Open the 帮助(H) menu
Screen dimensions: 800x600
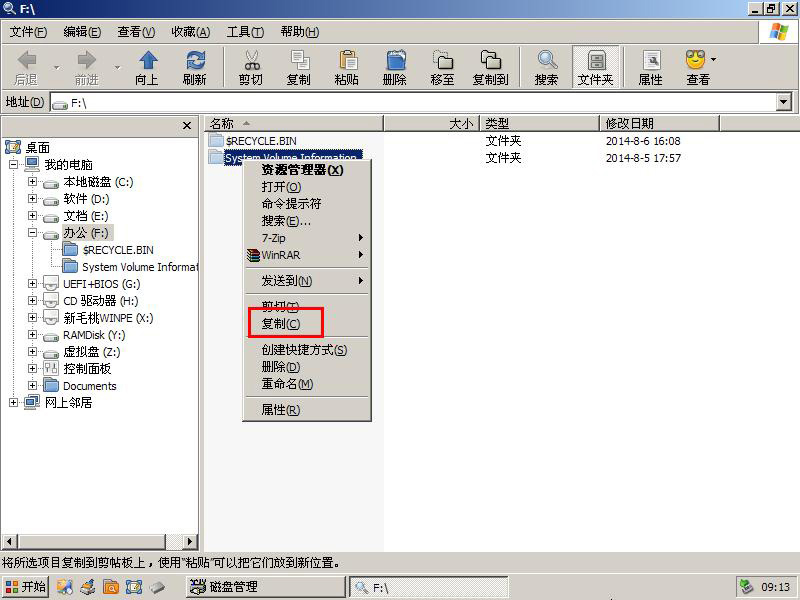300,32
